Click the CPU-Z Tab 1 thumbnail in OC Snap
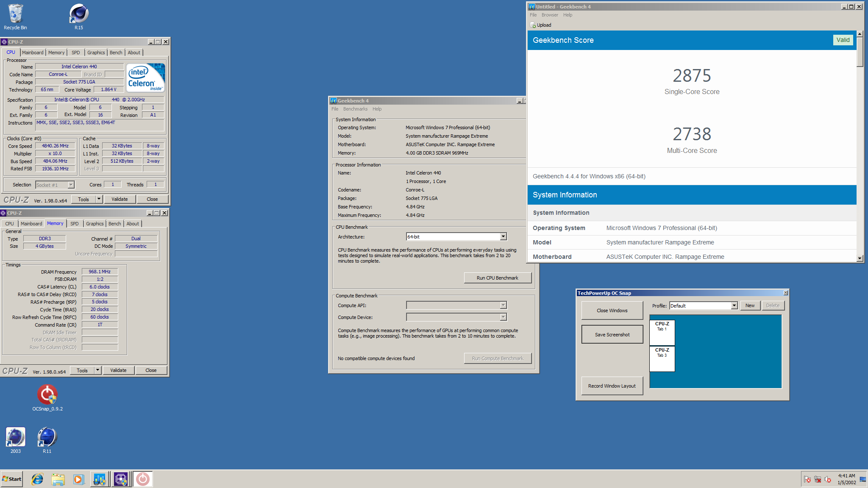Screen dimensions: 868x488 (662, 333)
